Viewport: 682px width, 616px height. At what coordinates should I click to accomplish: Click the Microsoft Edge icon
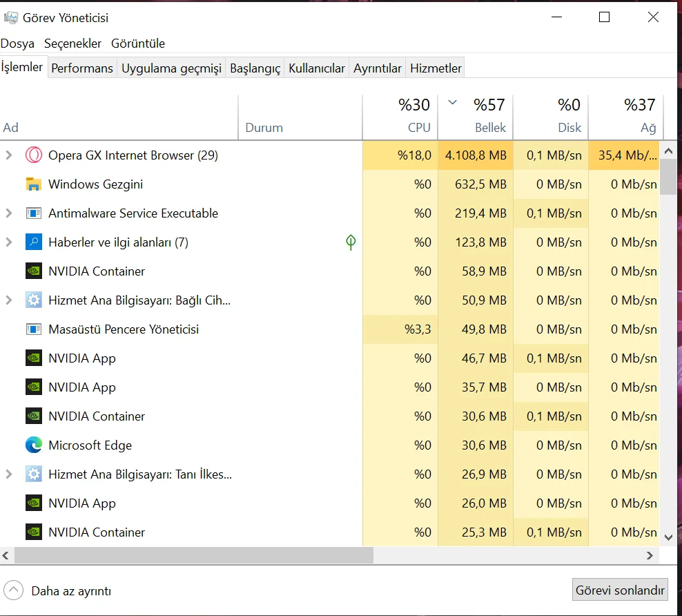33,445
